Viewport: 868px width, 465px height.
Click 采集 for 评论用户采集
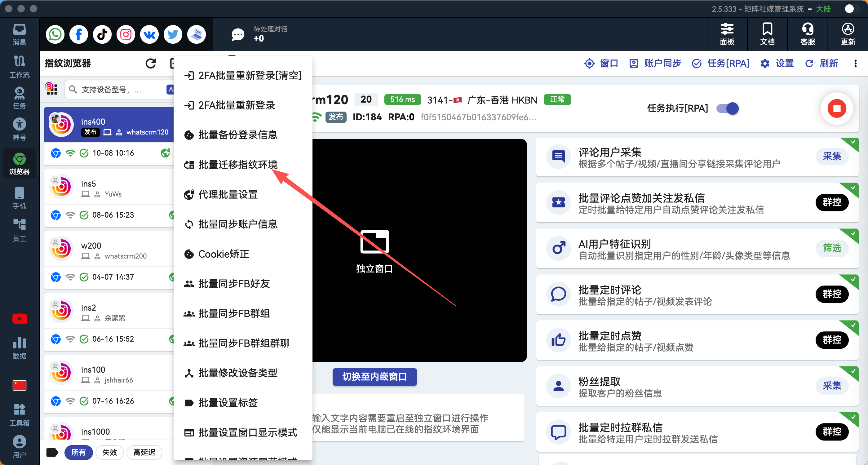pyautogui.click(x=832, y=156)
